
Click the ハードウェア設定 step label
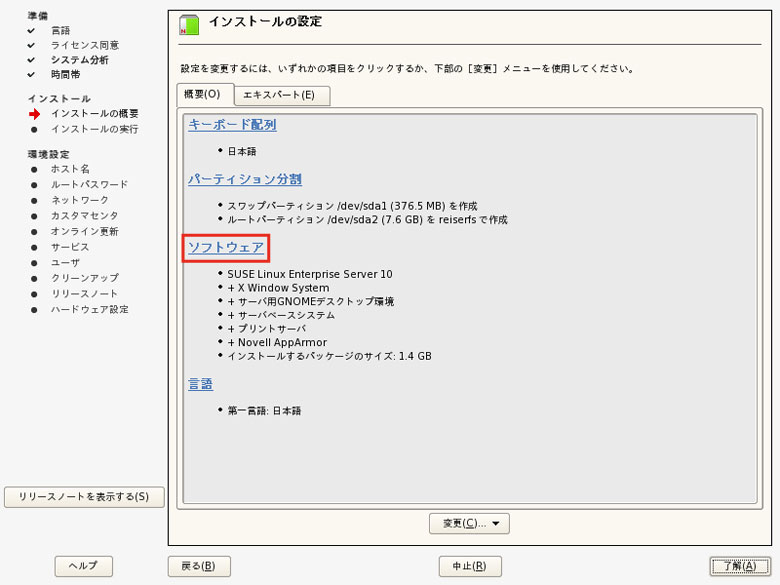[x=90, y=309]
